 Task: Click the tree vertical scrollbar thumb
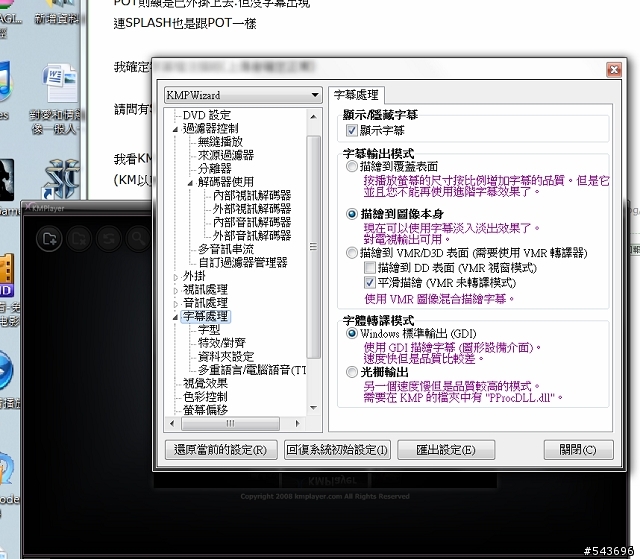click(x=313, y=247)
